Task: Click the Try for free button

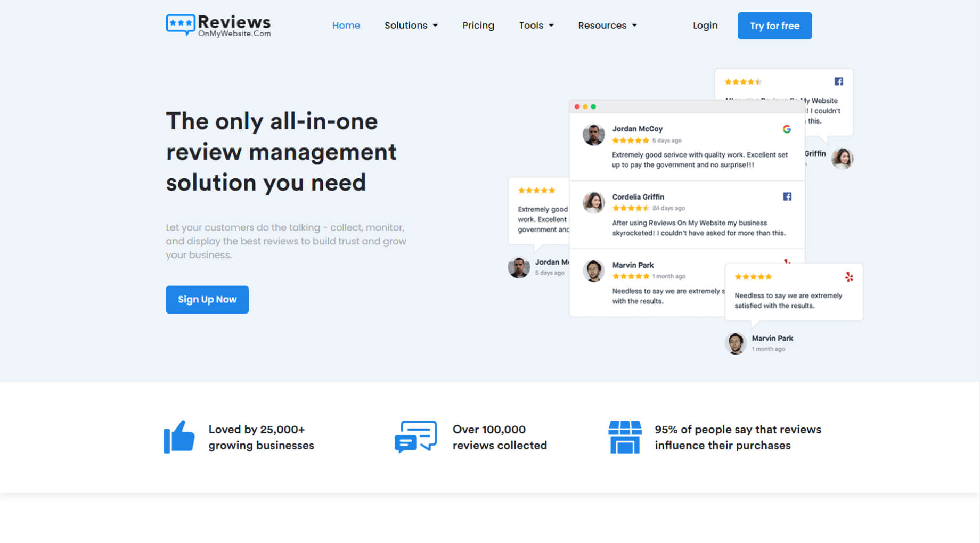Action: (774, 26)
